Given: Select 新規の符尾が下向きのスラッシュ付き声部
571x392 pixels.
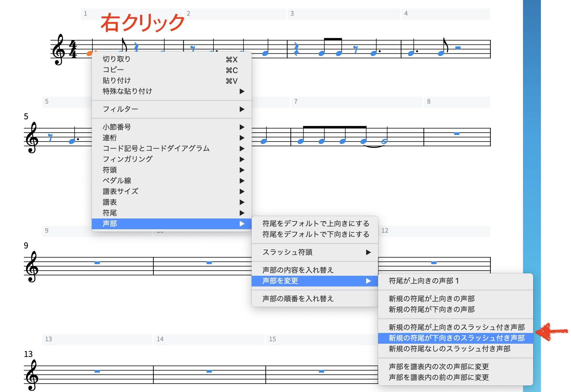Looking at the screenshot, I should [x=456, y=338].
